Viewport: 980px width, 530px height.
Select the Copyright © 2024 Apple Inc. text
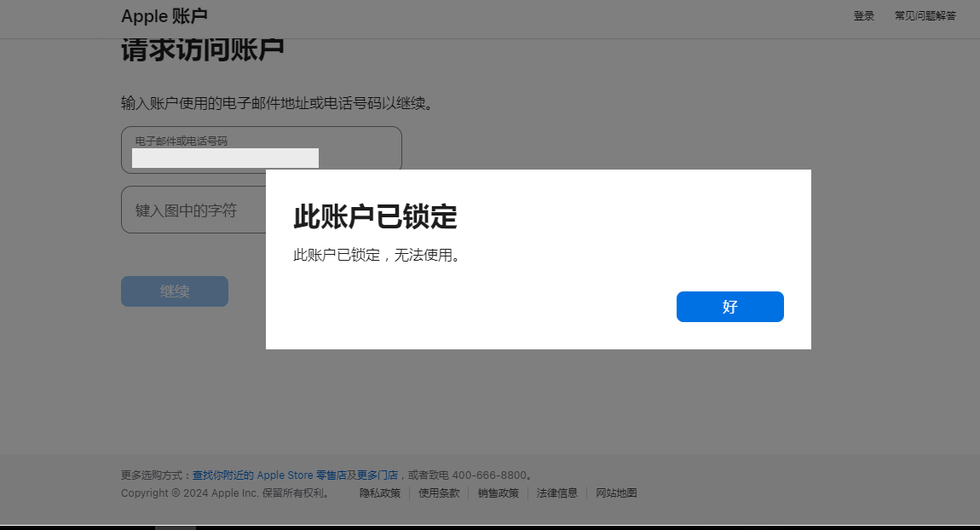click(x=189, y=493)
